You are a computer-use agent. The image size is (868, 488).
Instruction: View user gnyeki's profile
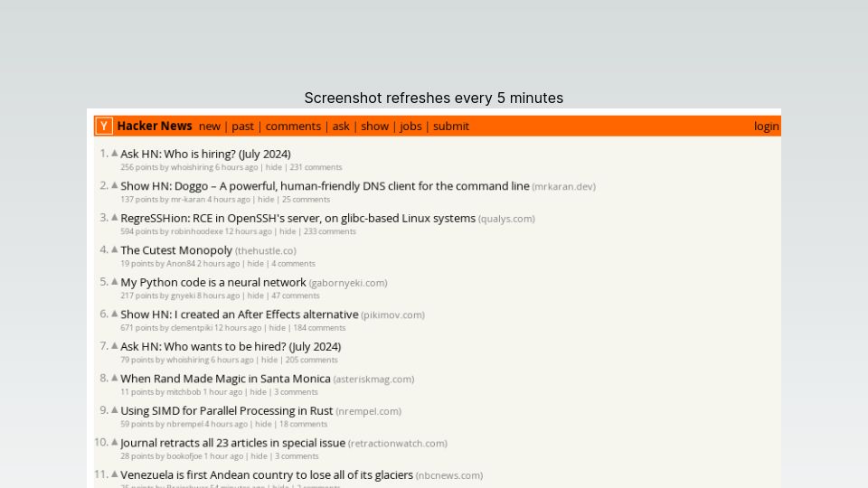183,296
